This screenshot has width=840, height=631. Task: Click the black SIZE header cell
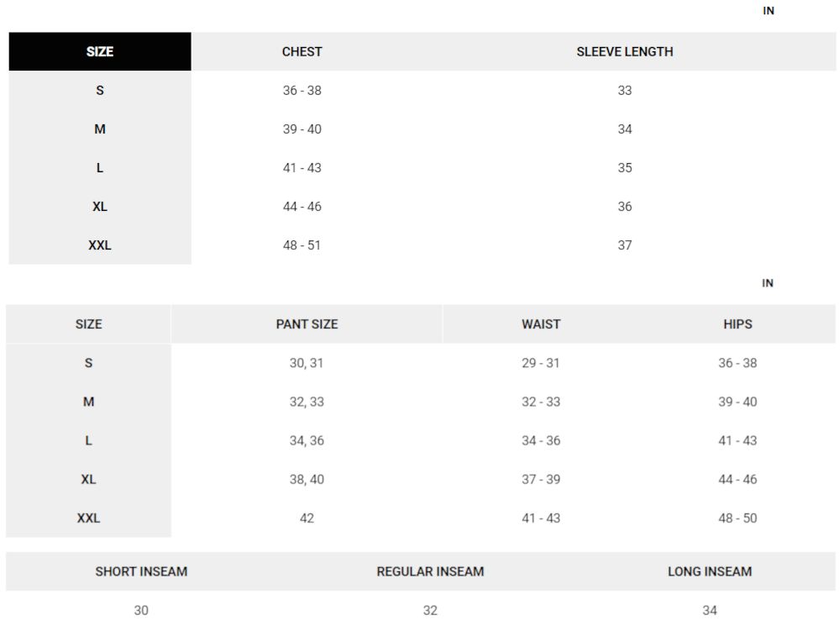100,51
